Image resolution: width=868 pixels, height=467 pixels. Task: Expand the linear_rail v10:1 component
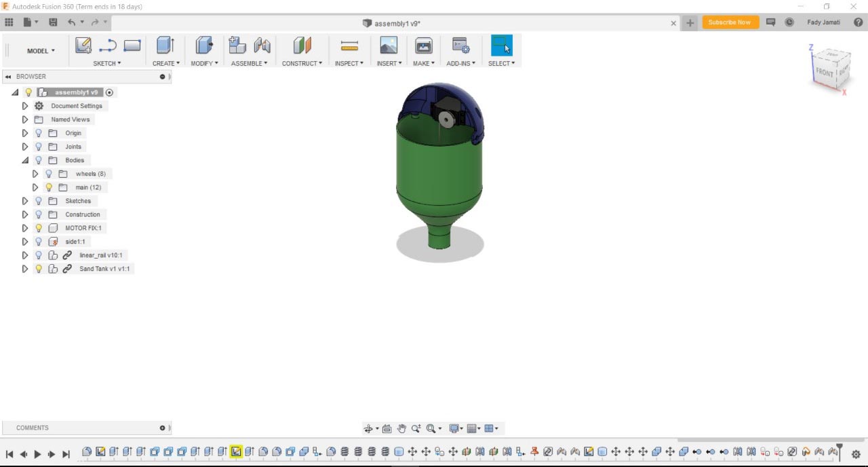pos(25,255)
